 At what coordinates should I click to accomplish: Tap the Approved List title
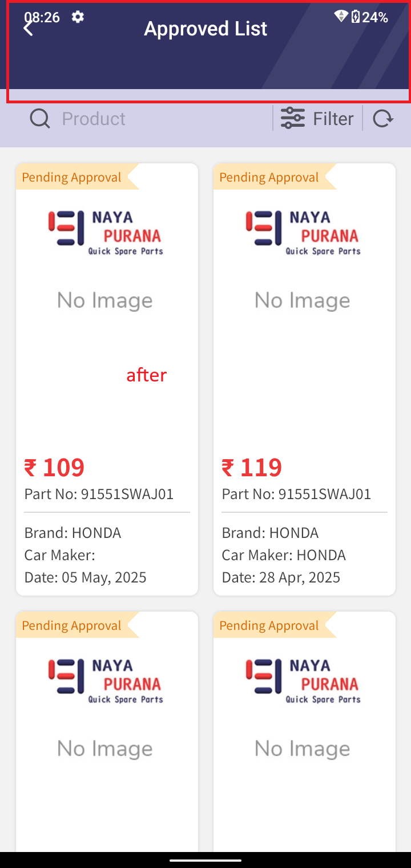(205, 29)
